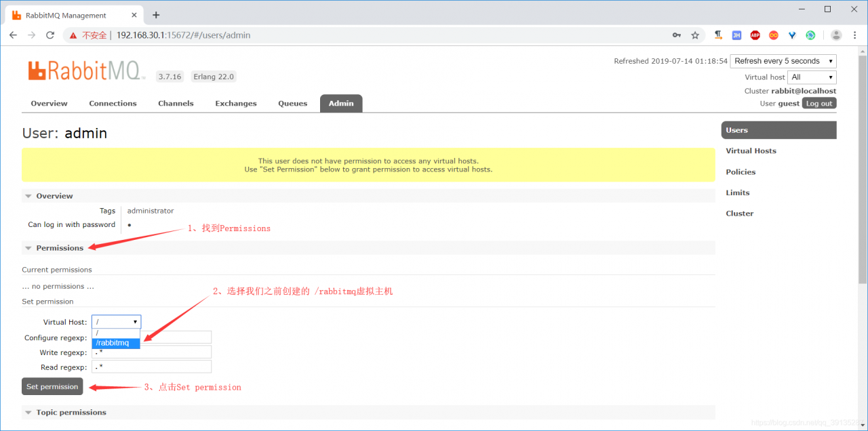Switch to the Channels tab
The width and height of the screenshot is (868, 431).
click(x=176, y=104)
